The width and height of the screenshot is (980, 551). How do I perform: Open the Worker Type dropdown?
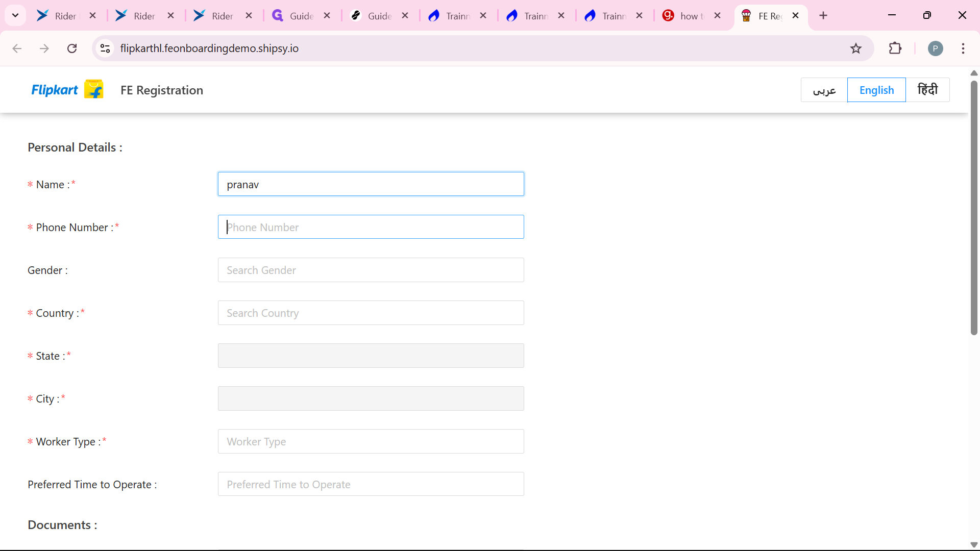tap(371, 441)
